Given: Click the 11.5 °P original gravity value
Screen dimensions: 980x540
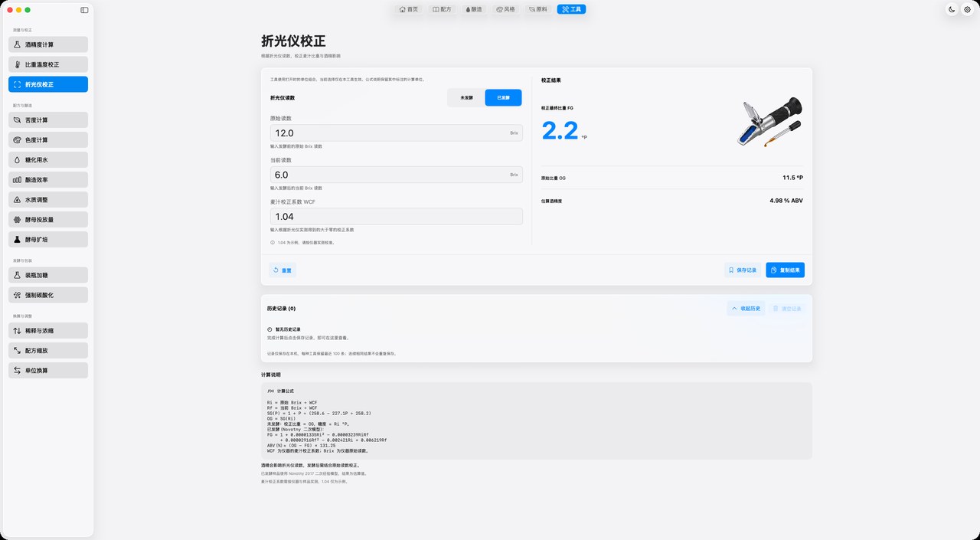Looking at the screenshot, I should 792,178.
